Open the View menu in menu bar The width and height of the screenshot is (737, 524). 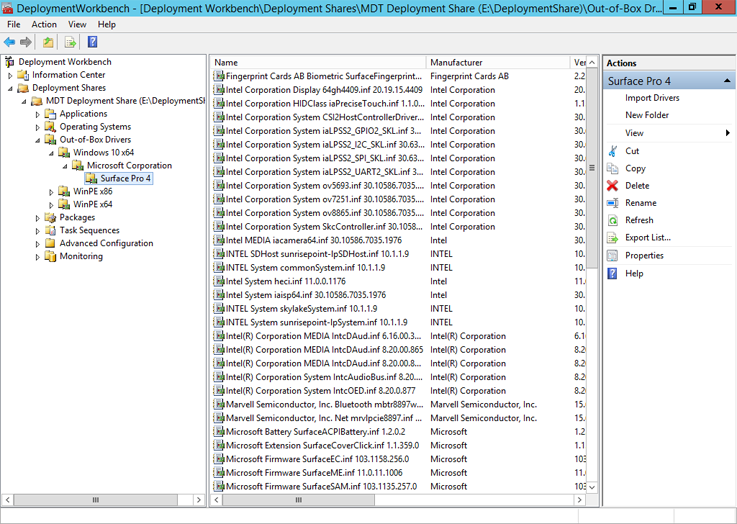[77, 24]
